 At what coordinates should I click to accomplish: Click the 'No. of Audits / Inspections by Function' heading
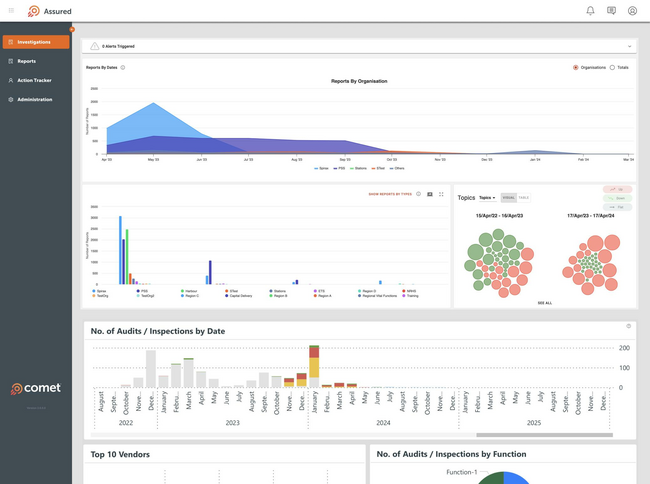tap(451, 454)
